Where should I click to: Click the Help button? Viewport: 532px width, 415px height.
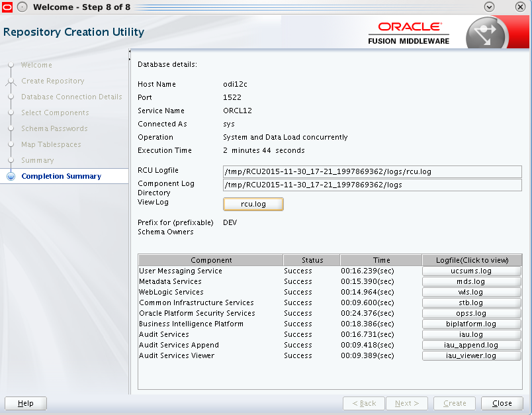coord(26,403)
